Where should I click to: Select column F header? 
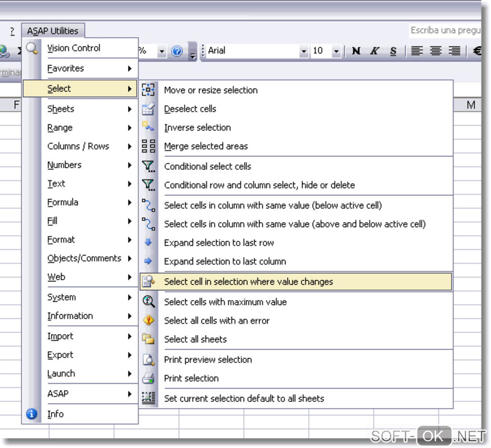pyautogui.click(x=11, y=105)
